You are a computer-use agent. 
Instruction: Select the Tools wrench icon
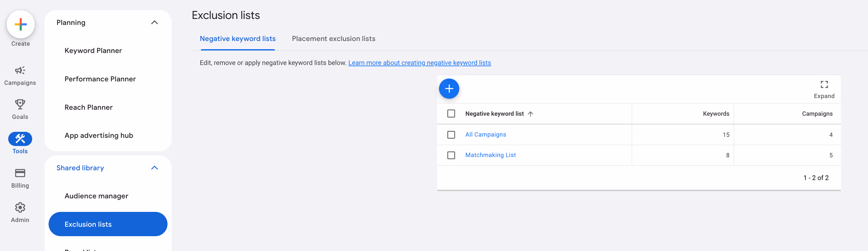[20, 139]
